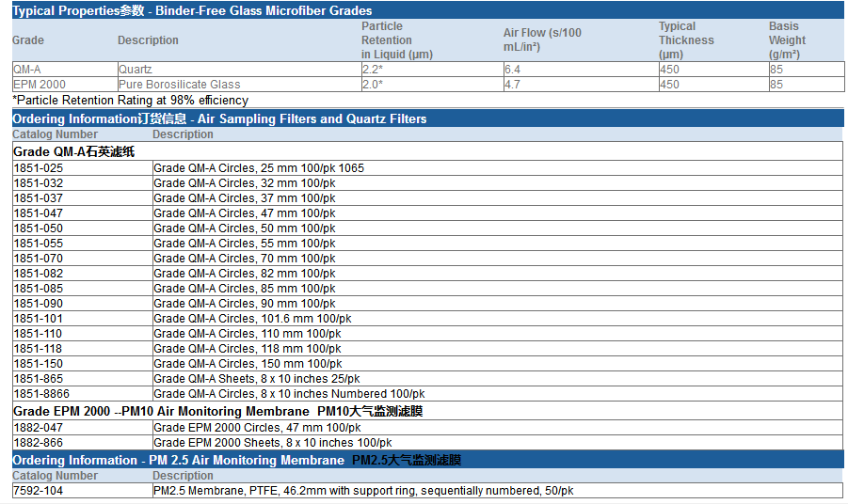The height and width of the screenshot is (504, 848).
Task: Click the QM-A Circles 82 mm description
Action: click(245, 274)
